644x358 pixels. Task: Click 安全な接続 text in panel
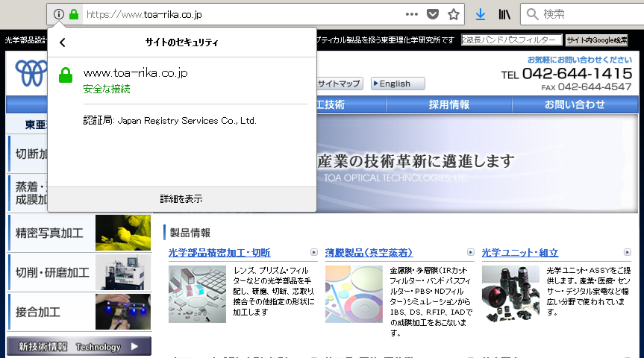107,89
